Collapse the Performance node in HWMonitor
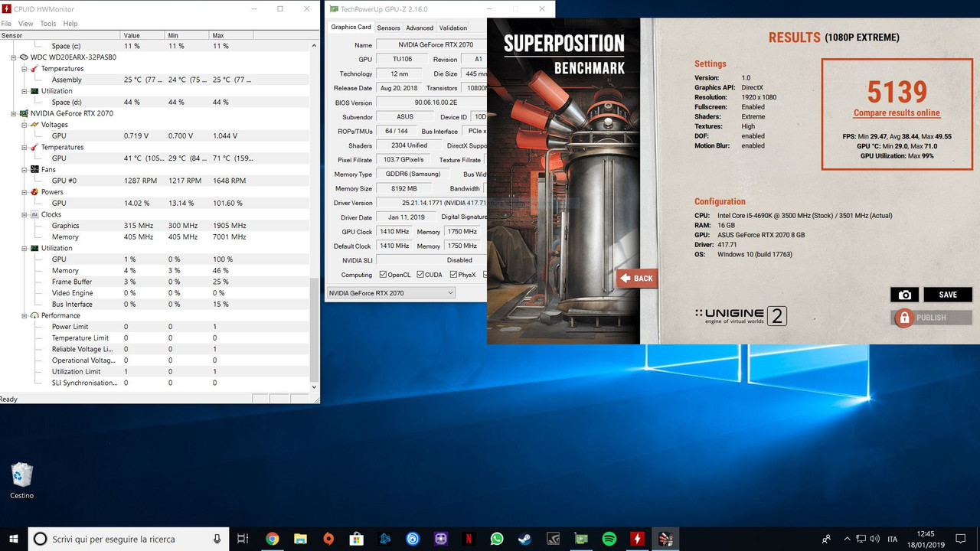Screen dimensions: 980x551 coord(24,315)
